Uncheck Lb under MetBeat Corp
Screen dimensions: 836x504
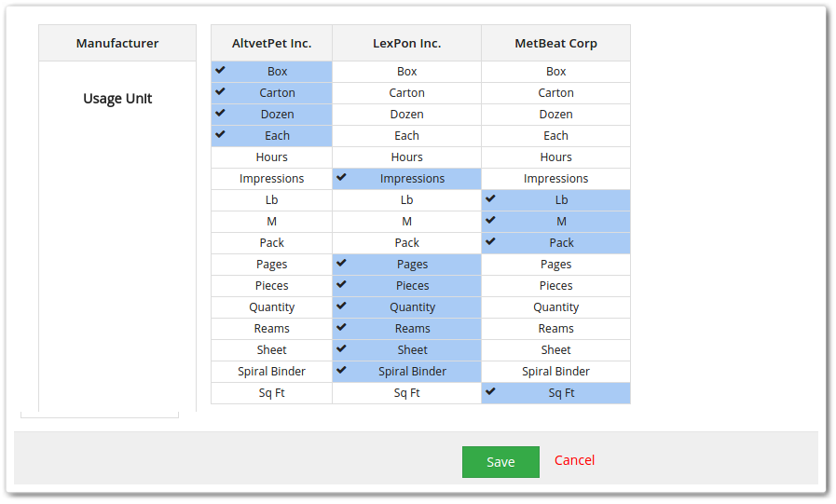[555, 200]
